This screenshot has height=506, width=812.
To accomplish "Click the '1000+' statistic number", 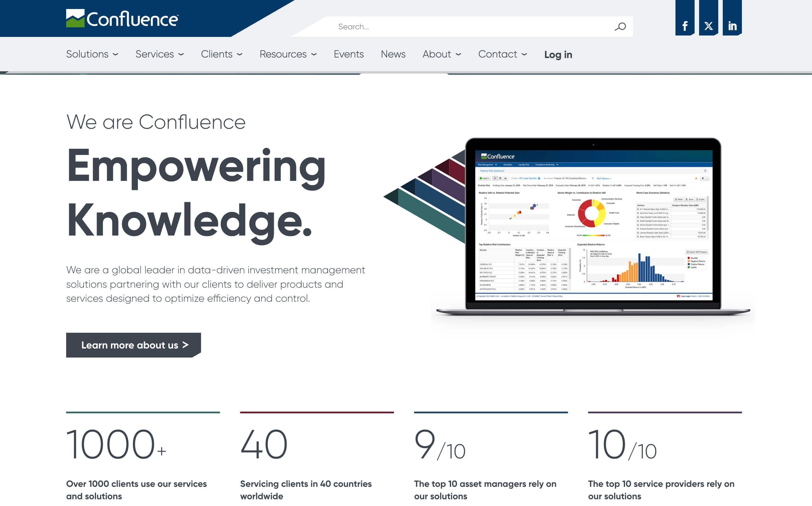I will point(116,444).
